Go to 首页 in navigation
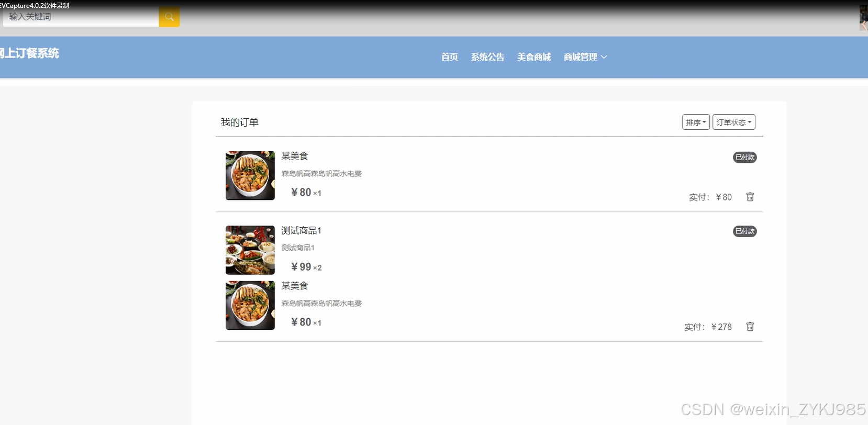Screen dimensions: 868x425 point(449,57)
